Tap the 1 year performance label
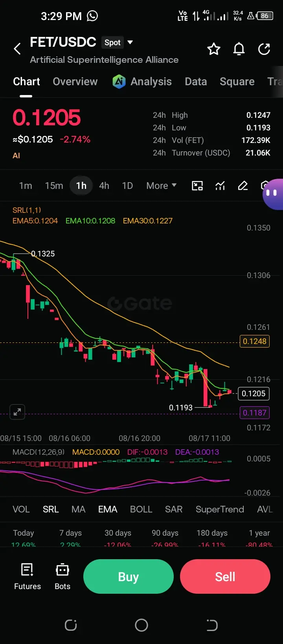 pyautogui.click(x=259, y=533)
